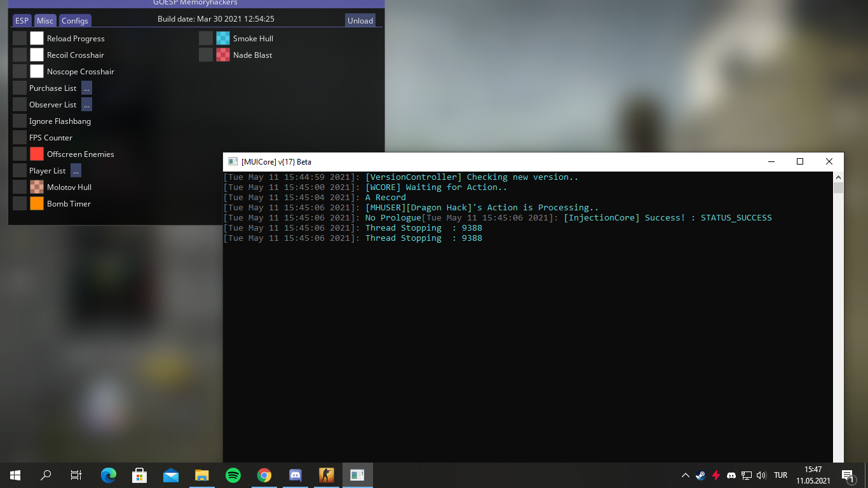Image resolution: width=868 pixels, height=488 pixels.
Task: Select the MUICore console taskbar button
Action: (358, 475)
